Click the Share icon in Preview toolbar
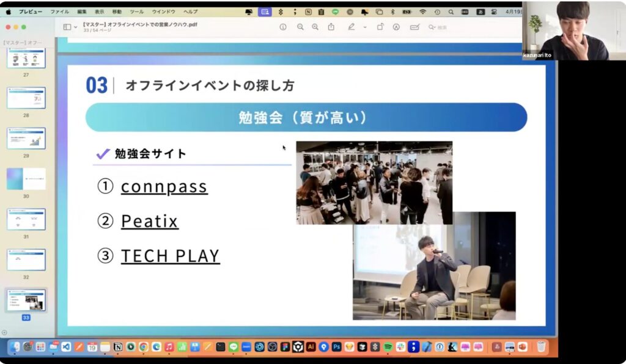 [331, 27]
